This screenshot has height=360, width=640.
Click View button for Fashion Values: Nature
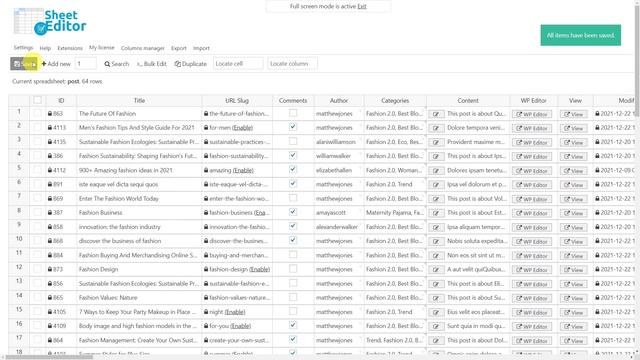pos(573,298)
